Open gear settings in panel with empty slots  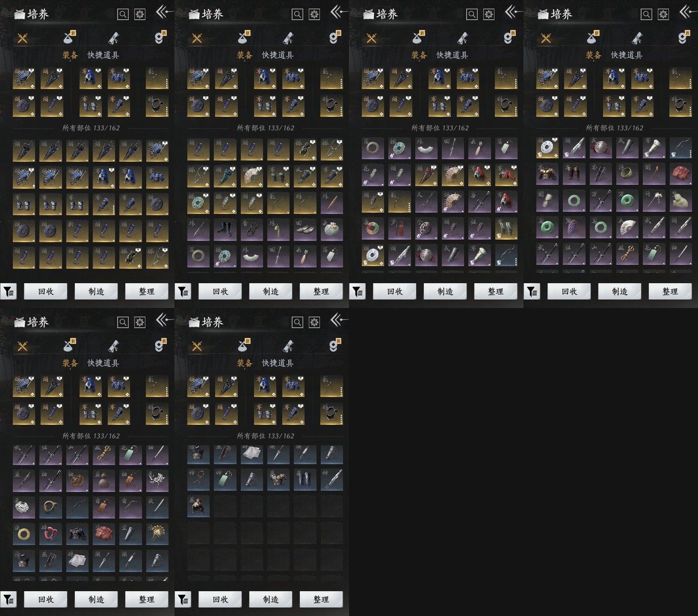tap(314, 322)
